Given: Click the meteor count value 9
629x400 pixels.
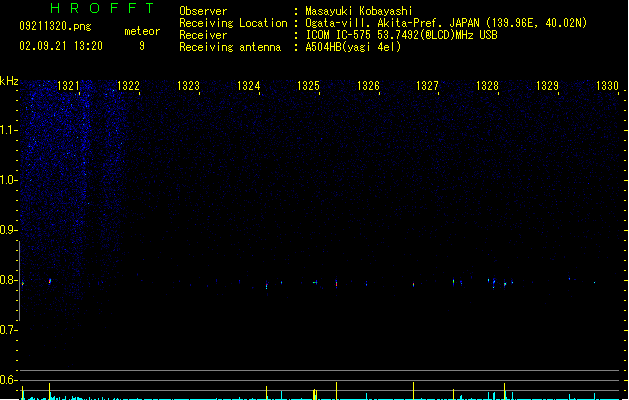Looking at the screenshot, I should coord(142,46).
